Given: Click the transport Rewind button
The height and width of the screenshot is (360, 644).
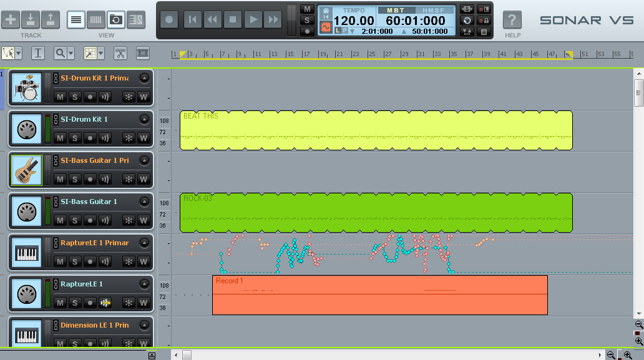Looking at the screenshot, I should [x=212, y=19].
